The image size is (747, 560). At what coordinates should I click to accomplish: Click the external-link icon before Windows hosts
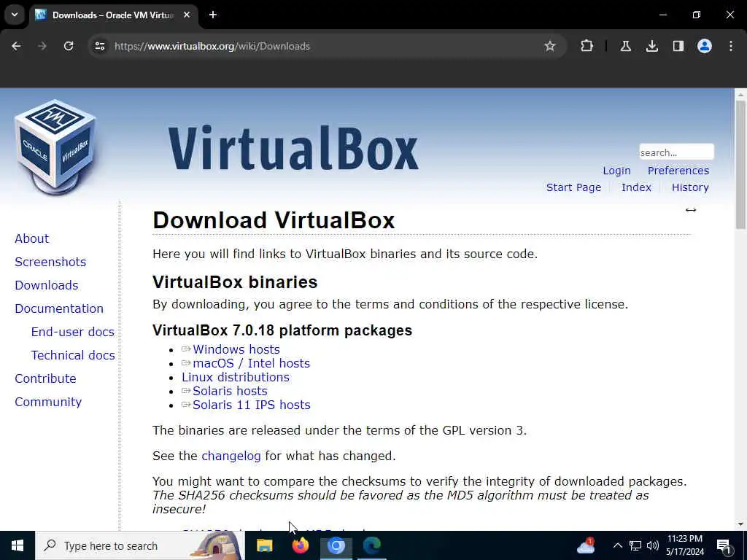click(186, 349)
